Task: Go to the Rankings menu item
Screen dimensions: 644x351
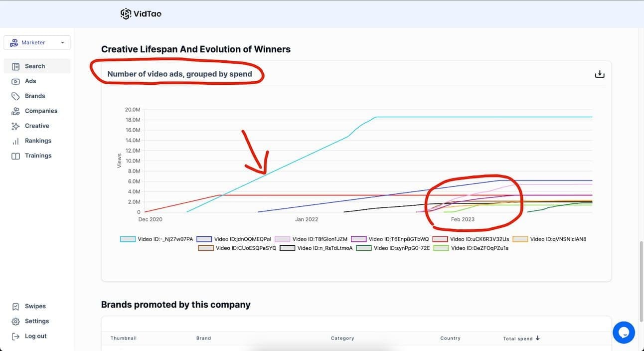Action: 38,141
